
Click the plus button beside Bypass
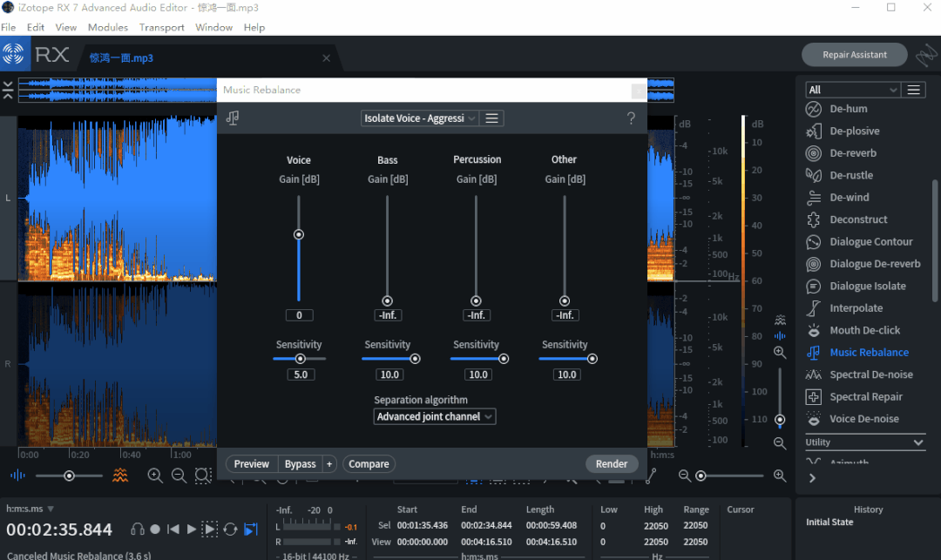(328, 464)
